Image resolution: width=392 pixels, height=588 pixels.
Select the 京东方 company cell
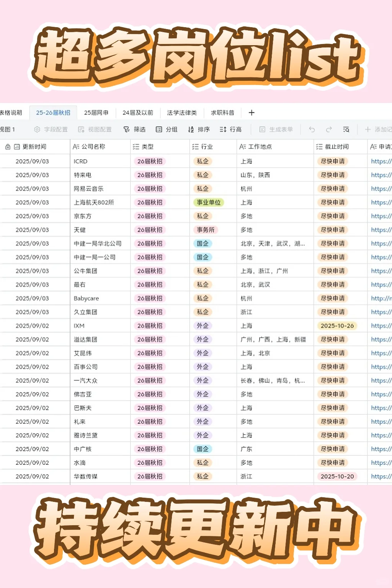tap(100, 216)
